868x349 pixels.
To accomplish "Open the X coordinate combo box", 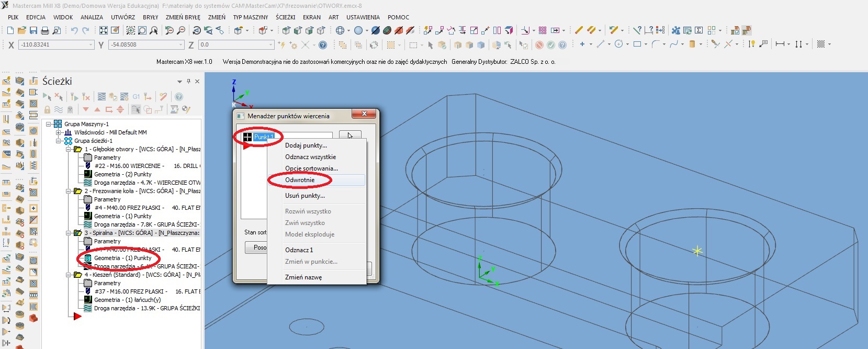I will click(56, 45).
